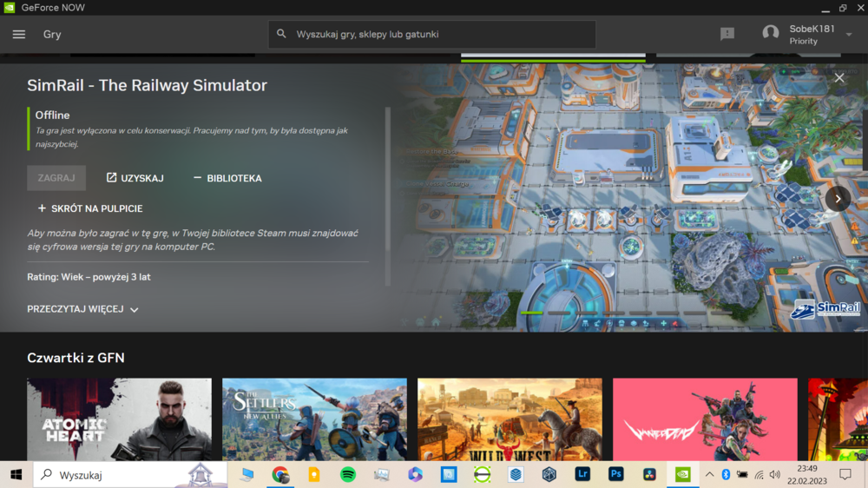
Task: Open Microsoft 365 taskbar icon
Action: [415, 475]
